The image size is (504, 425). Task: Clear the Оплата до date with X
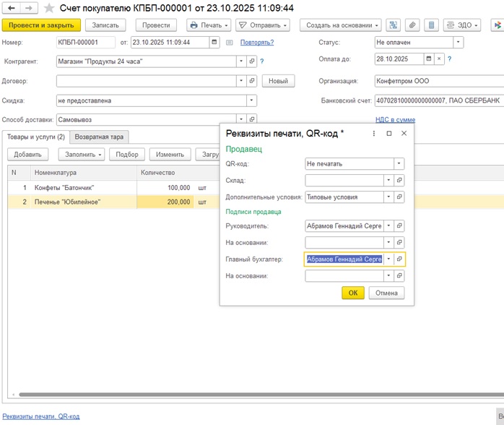(439, 59)
